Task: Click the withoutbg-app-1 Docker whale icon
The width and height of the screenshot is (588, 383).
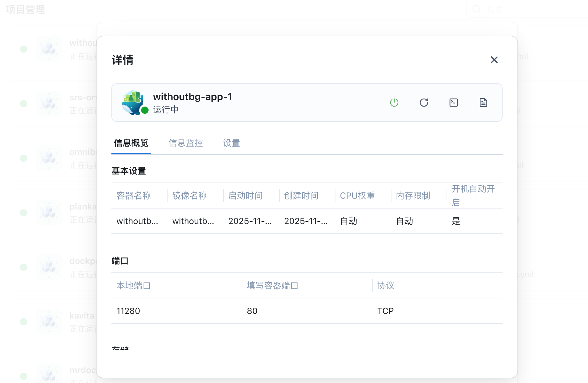Action: click(x=133, y=103)
